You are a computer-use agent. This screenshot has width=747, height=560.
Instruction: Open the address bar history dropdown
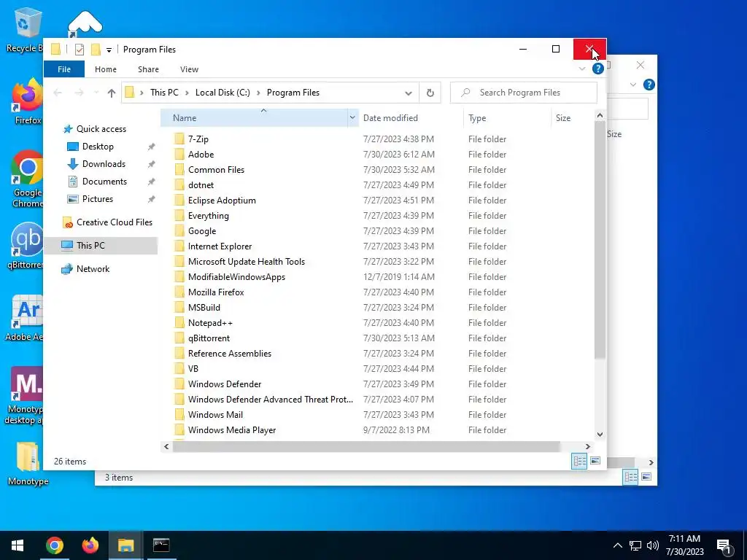409,93
